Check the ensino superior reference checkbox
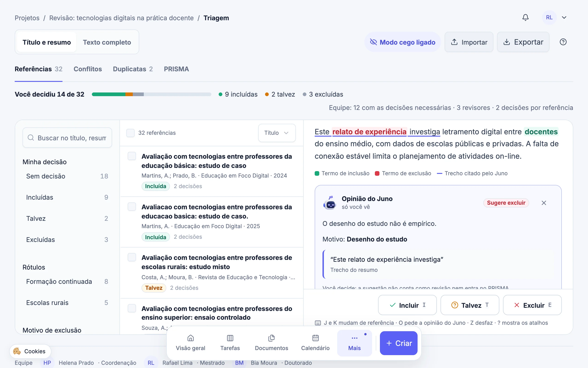Image resolution: width=588 pixels, height=368 pixels. coord(132,308)
